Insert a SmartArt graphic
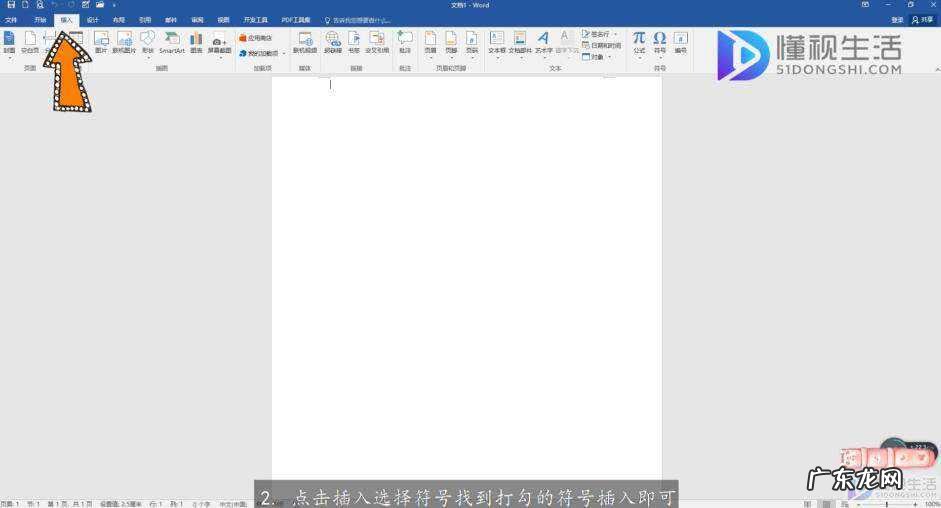 click(x=172, y=43)
